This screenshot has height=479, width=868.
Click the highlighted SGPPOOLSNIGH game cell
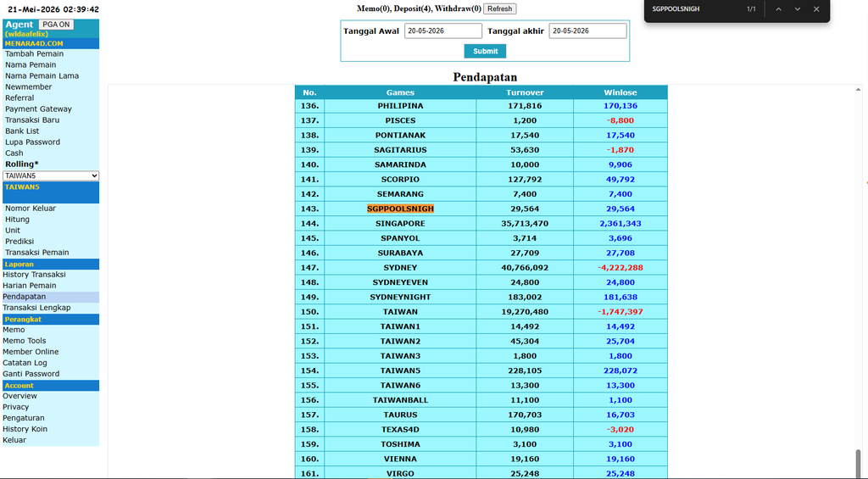point(400,209)
